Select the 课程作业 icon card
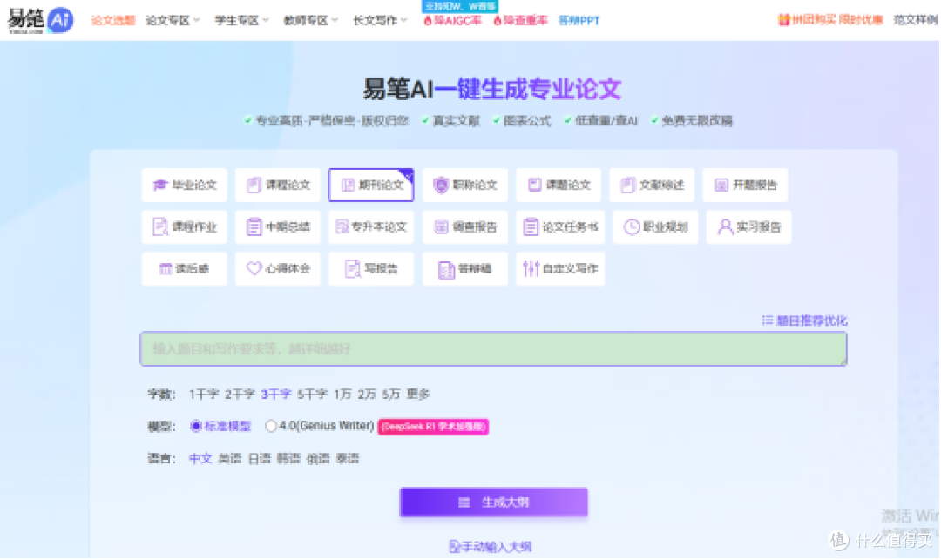The width and height of the screenshot is (941, 560). [184, 227]
